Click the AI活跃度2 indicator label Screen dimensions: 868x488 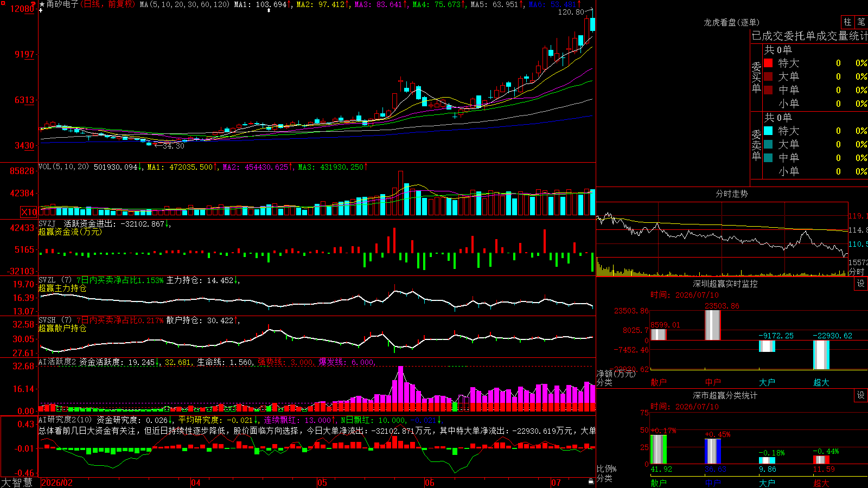pyautogui.click(x=58, y=362)
